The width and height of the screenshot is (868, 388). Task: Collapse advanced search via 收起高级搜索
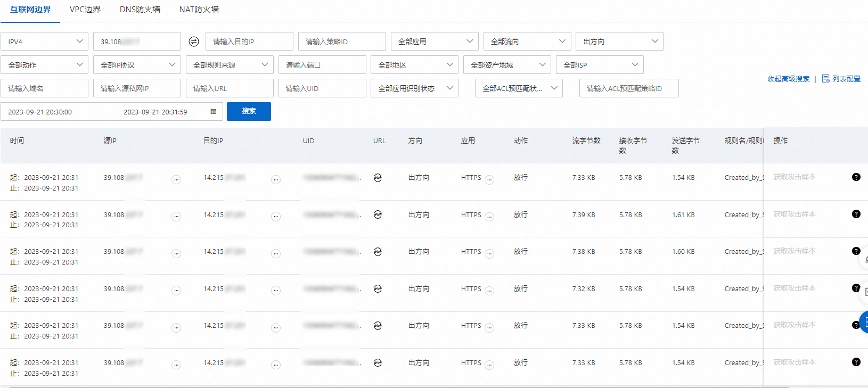788,79
